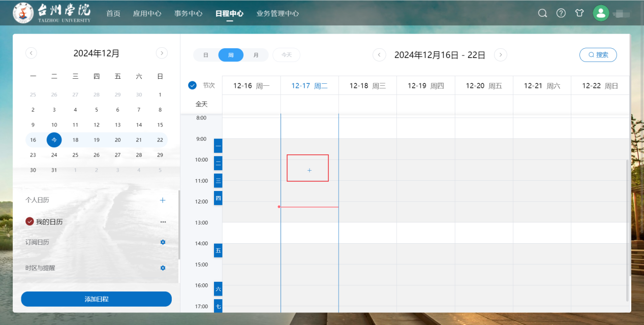Click the 添加日程 button
The height and width of the screenshot is (325, 644).
tap(96, 299)
